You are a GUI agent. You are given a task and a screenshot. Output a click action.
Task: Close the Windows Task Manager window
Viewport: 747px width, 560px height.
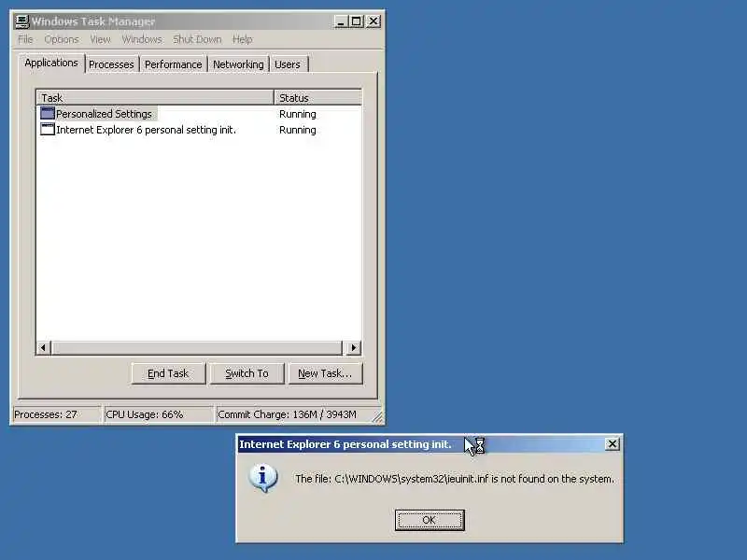373,21
